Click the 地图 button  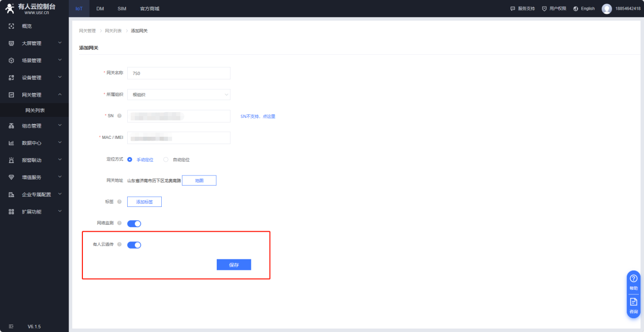tap(199, 180)
